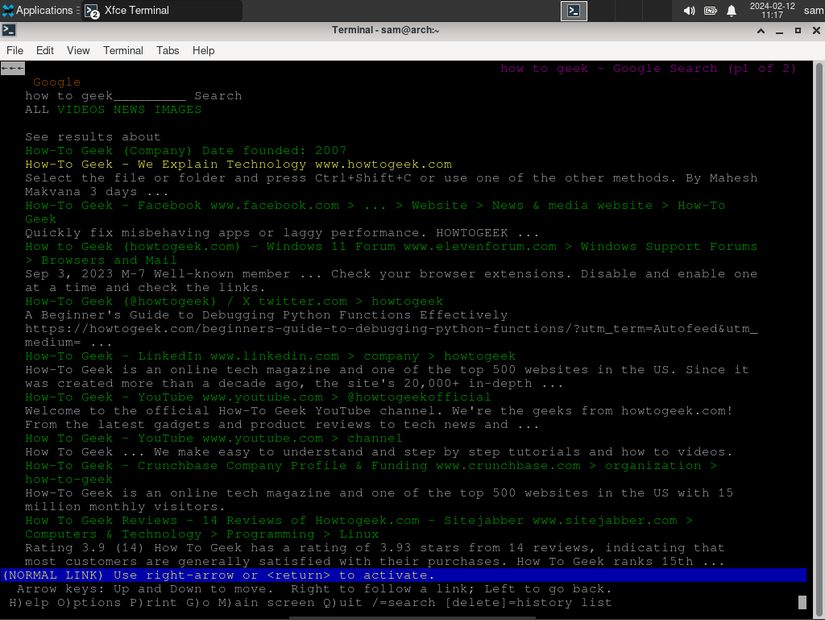Open the View menu

(78, 51)
